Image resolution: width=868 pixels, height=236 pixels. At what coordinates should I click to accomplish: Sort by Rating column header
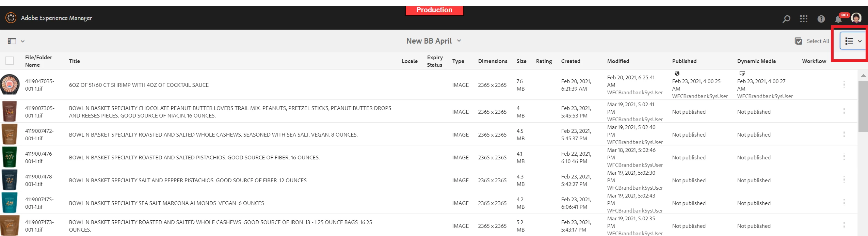point(544,61)
